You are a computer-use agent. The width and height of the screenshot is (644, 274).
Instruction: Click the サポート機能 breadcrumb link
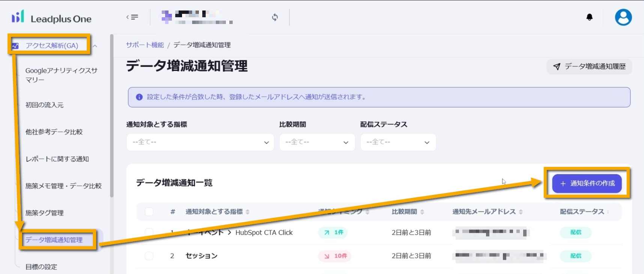pos(145,45)
